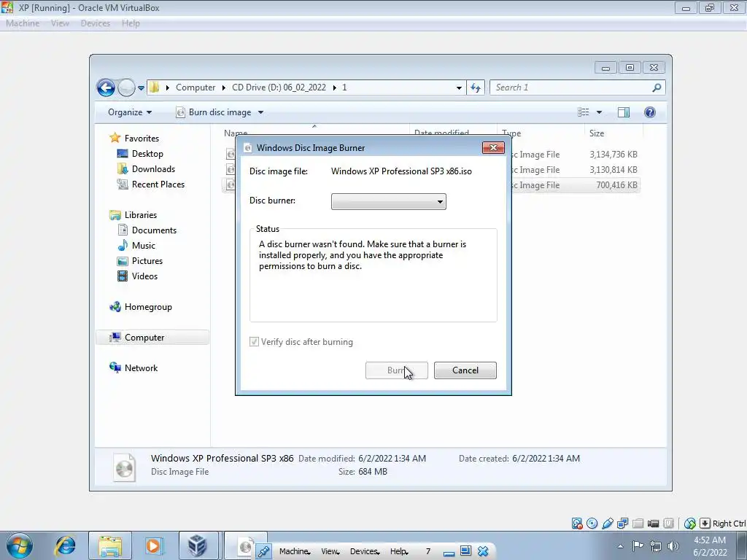Select Homegroup in navigation pane

(147, 307)
